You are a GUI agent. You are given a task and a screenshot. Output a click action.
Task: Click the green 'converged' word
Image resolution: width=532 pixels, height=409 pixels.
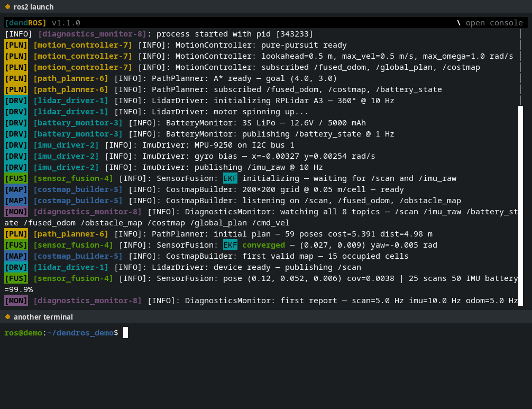[x=263, y=245]
